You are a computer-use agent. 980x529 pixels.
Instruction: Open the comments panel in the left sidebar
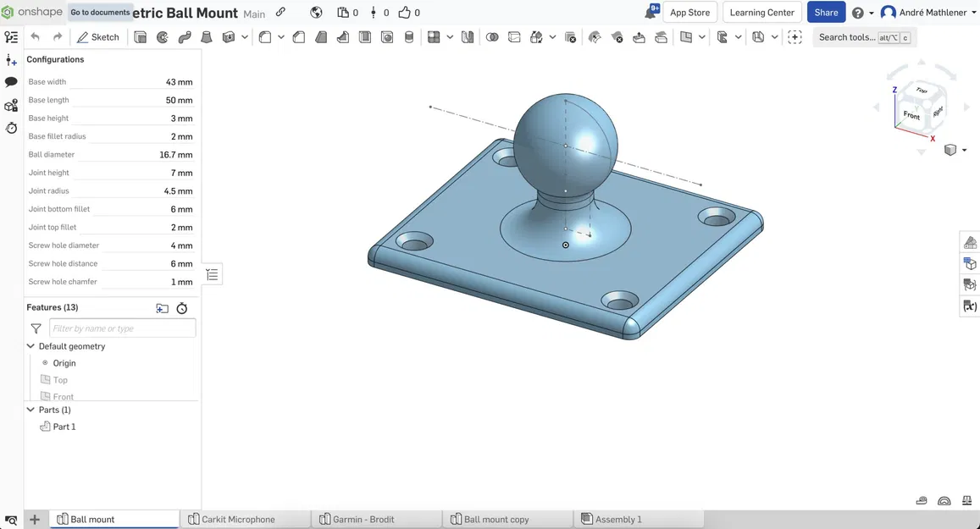point(10,80)
